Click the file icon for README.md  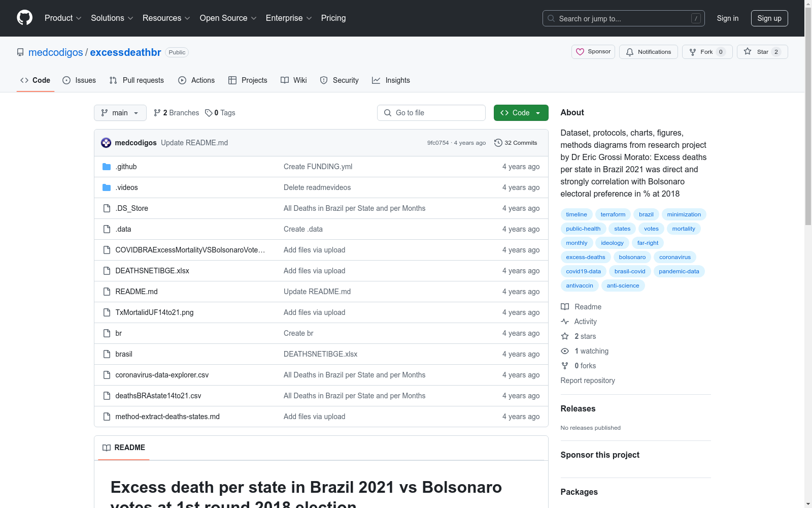click(107, 292)
